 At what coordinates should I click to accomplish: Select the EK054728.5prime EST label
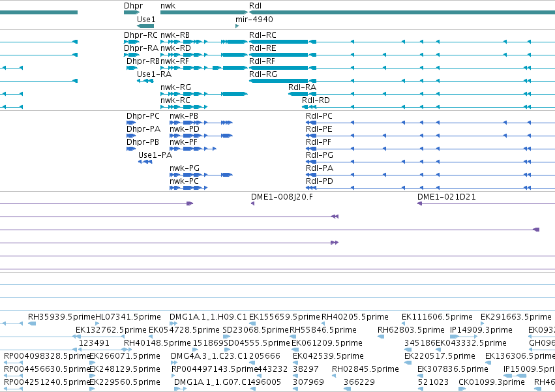(184, 330)
